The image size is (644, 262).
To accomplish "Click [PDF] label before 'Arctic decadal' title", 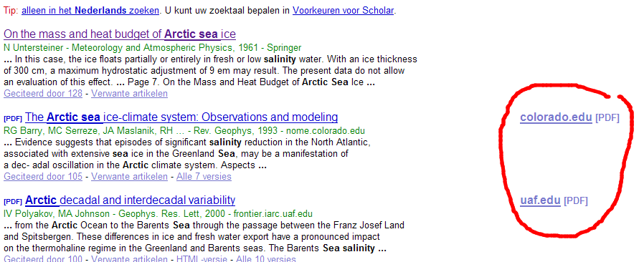I will [x=13, y=202].
